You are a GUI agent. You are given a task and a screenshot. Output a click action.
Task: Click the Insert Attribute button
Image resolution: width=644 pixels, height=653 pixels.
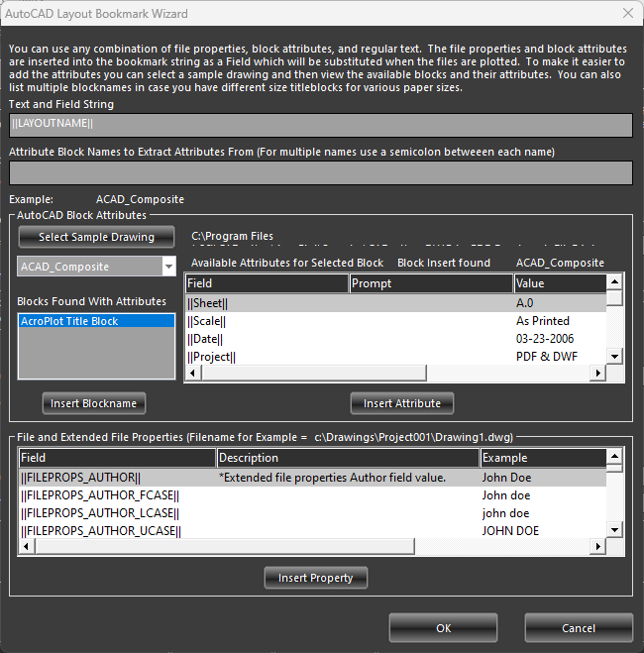[401, 403]
